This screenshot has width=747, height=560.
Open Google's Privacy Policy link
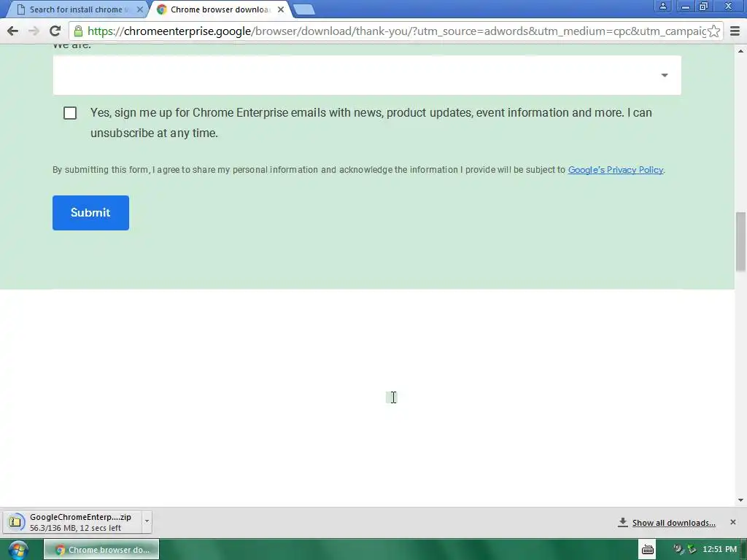point(616,170)
